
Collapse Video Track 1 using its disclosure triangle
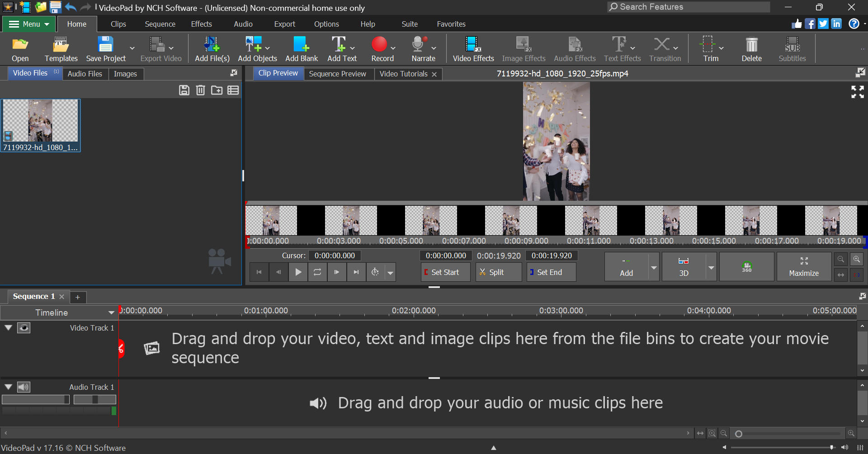(x=8, y=328)
